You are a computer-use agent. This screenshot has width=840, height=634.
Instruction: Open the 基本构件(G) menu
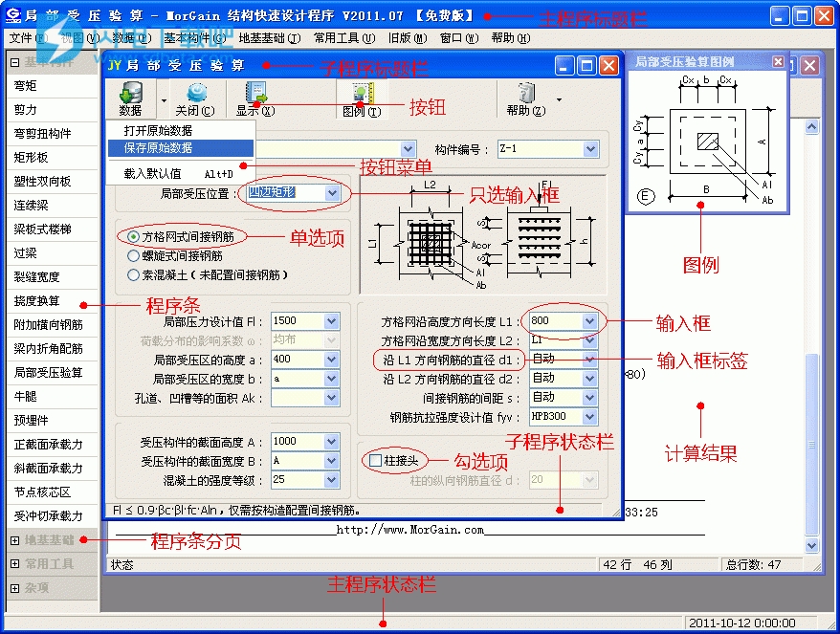click(x=195, y=38)
